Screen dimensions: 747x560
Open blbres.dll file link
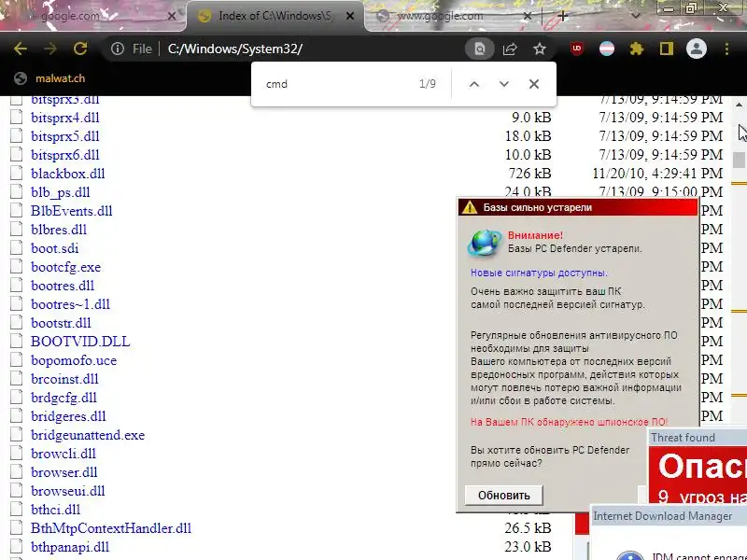click(59, 230)
